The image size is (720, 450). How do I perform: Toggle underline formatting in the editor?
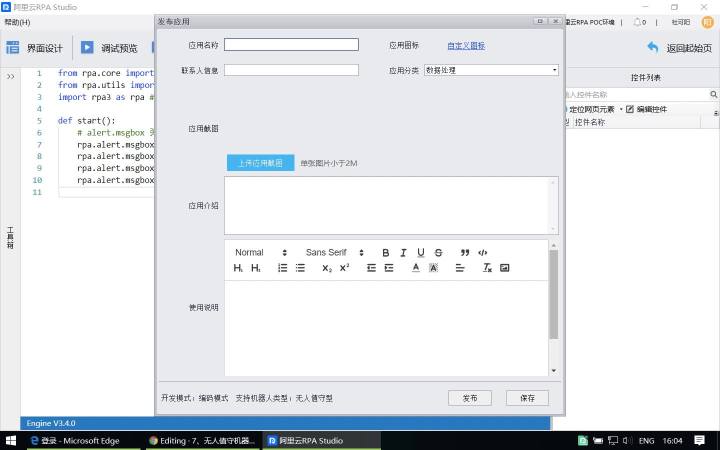(x=421, y=253)
